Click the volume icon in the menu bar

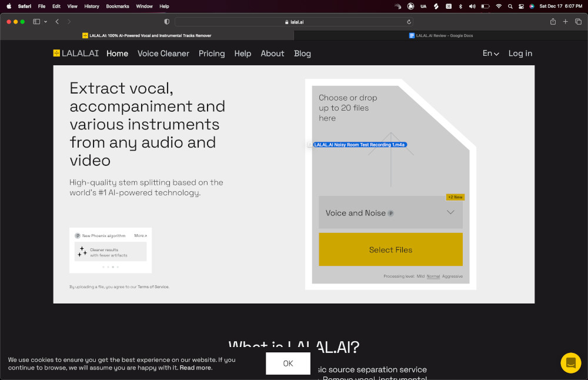point(472,6)
